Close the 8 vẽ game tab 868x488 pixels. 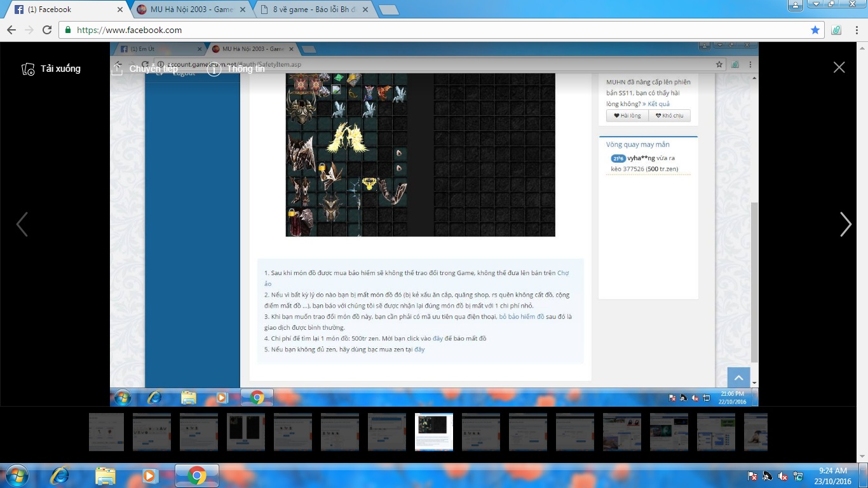pos(367,10)
